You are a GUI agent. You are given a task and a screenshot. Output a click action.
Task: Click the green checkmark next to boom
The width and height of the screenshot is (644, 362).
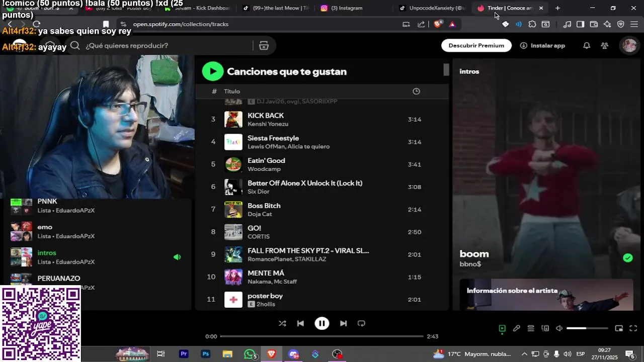pyautogui.click(x=627, y=258)
